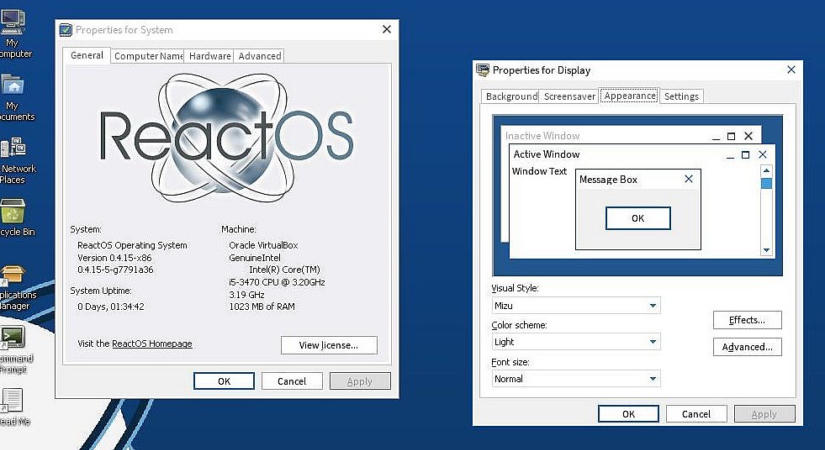Click the Inactive Window maximize icon in preview
This screenshot has width=825, height=450.
click(x=731, y=136)
